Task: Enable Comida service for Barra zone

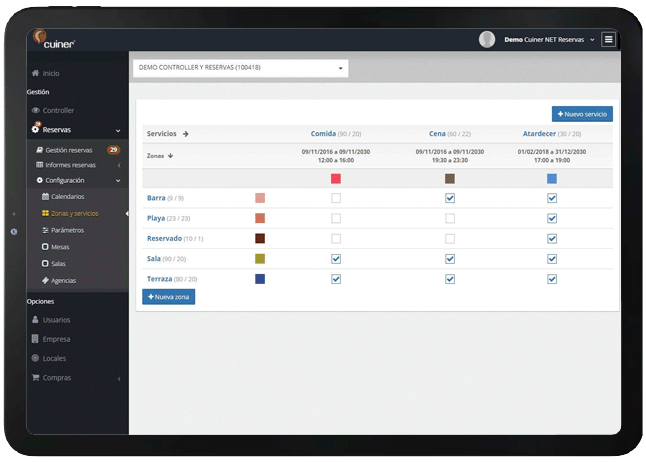Action: click(x=336, y=198)
